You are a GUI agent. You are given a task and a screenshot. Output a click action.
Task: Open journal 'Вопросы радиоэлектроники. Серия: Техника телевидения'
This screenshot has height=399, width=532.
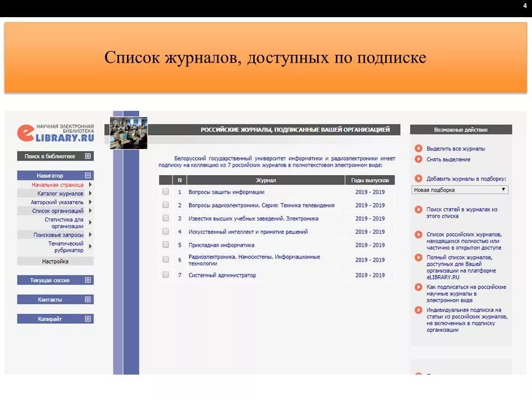(x=261, y=205)
